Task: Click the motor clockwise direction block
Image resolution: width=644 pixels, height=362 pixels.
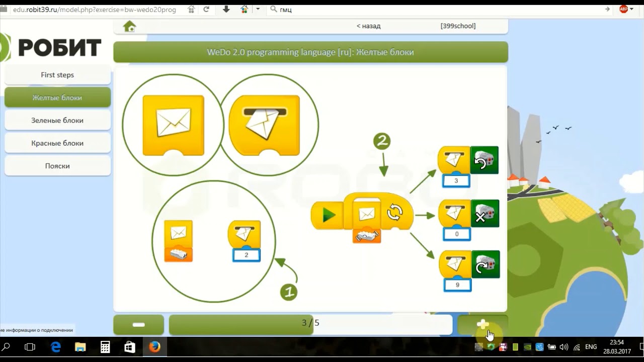Action: (x=486, y=264)
